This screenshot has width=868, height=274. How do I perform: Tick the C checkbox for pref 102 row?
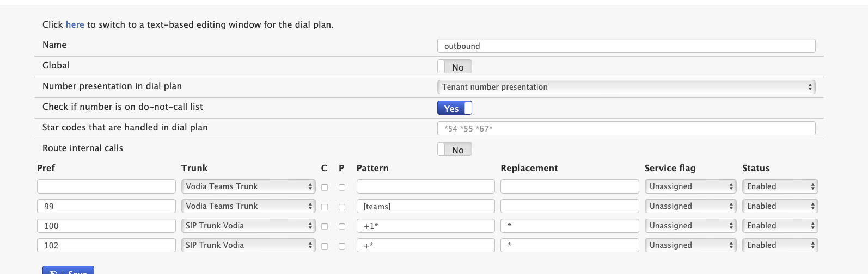(x=325, y=246)
